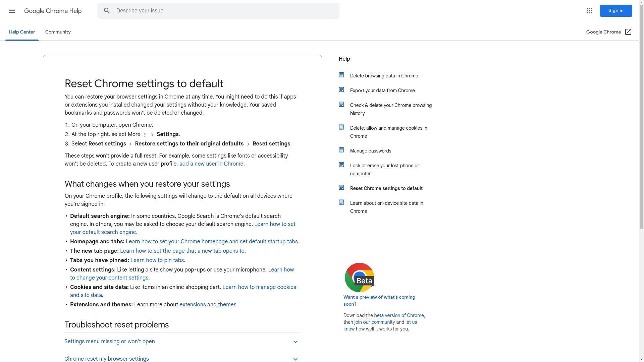
Task: Select the Help Center tab
Action: click(22, 32)
